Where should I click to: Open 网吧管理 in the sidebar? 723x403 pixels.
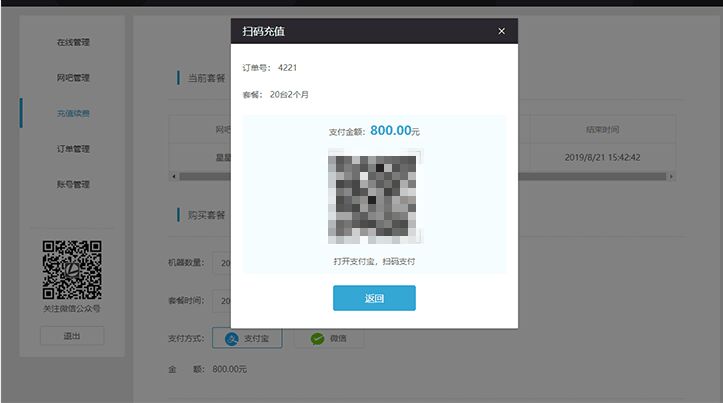pos(73,77)
